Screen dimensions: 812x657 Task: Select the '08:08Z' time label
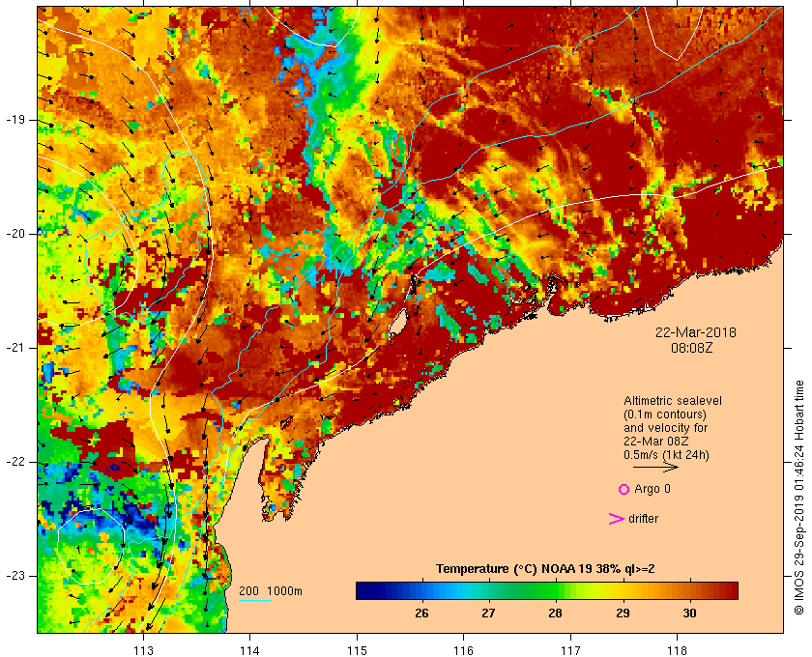691,348
